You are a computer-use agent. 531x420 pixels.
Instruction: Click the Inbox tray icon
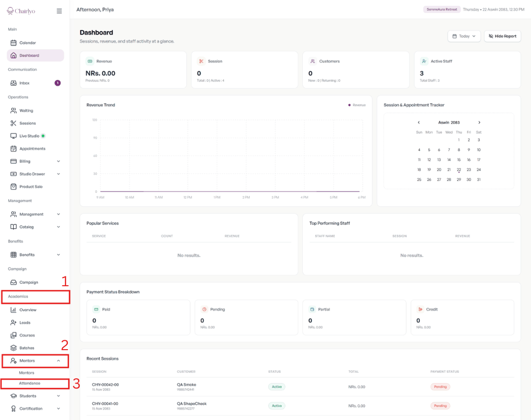coord(14,83)
